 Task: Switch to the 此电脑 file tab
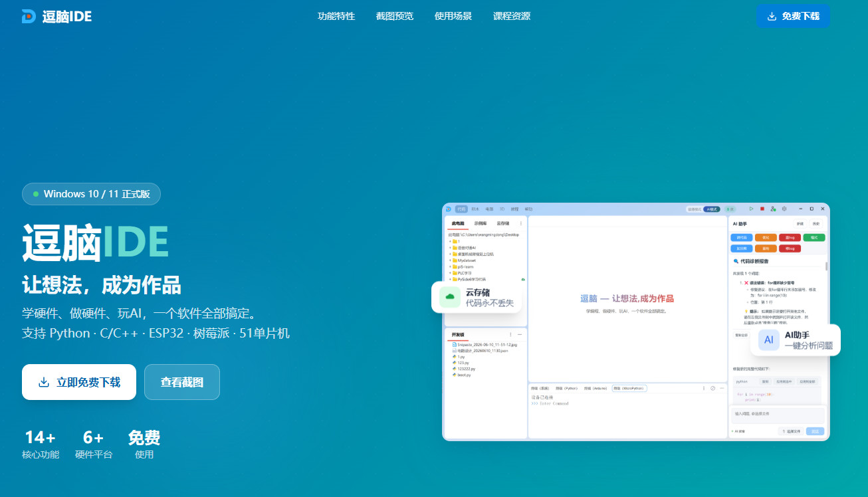point(458,224)
